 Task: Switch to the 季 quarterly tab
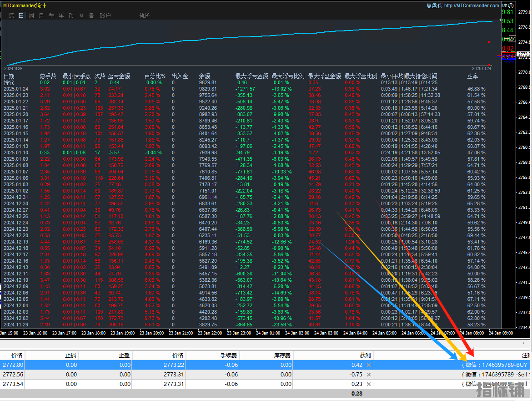[x=51, y=15]
